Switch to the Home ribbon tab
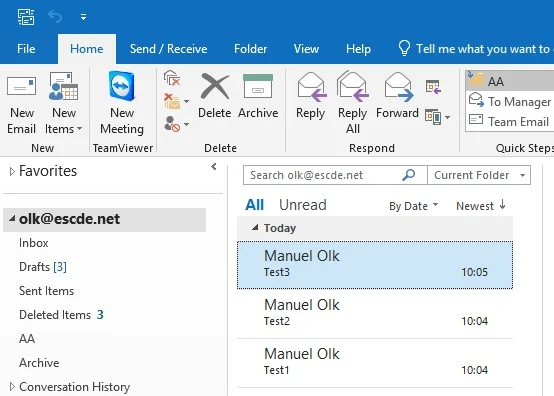The width and height of the screenshot is (554, 396). [87, 49]
